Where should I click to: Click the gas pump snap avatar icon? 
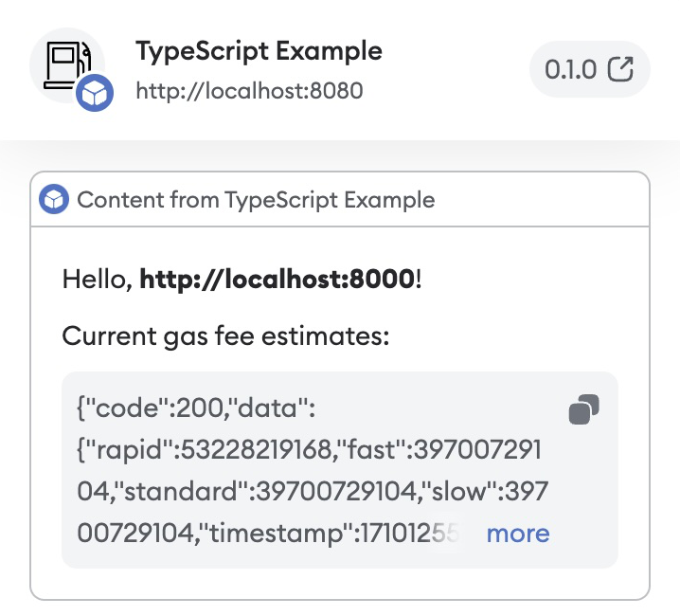64,63
